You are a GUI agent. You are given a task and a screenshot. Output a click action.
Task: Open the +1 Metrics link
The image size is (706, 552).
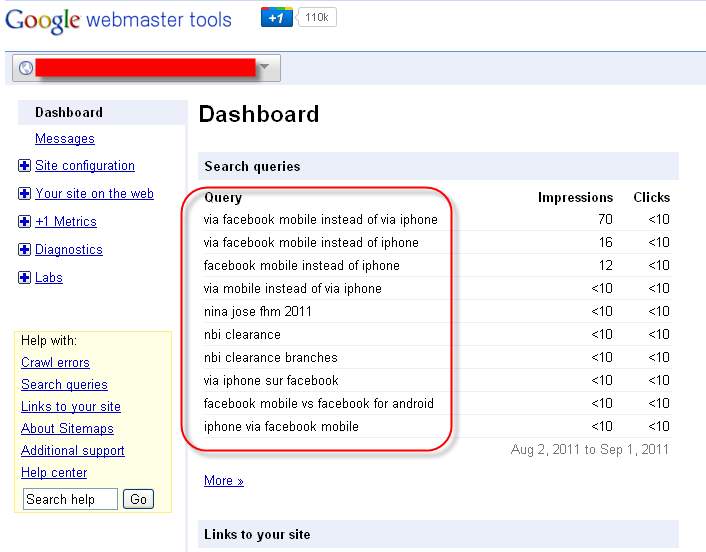tap(66, 222)
